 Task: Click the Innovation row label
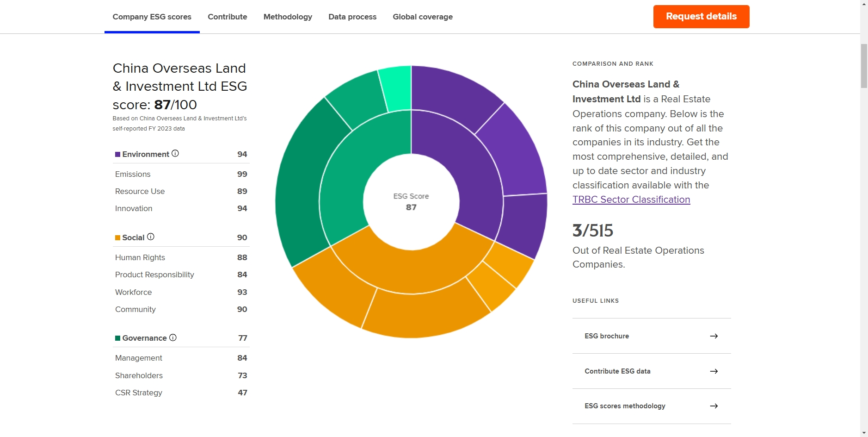point(134,208)
